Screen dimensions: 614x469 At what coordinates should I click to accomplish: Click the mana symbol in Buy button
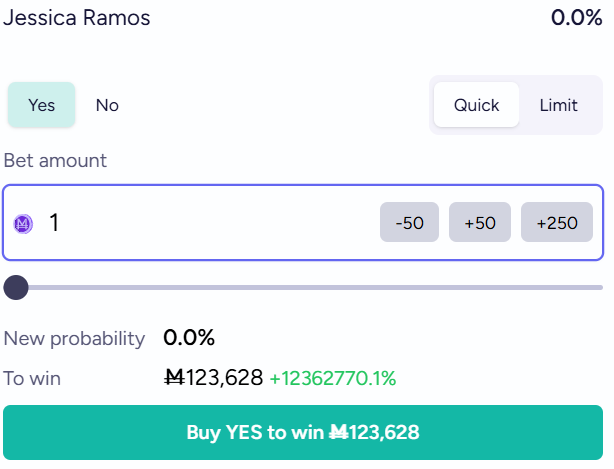point(338,433)
